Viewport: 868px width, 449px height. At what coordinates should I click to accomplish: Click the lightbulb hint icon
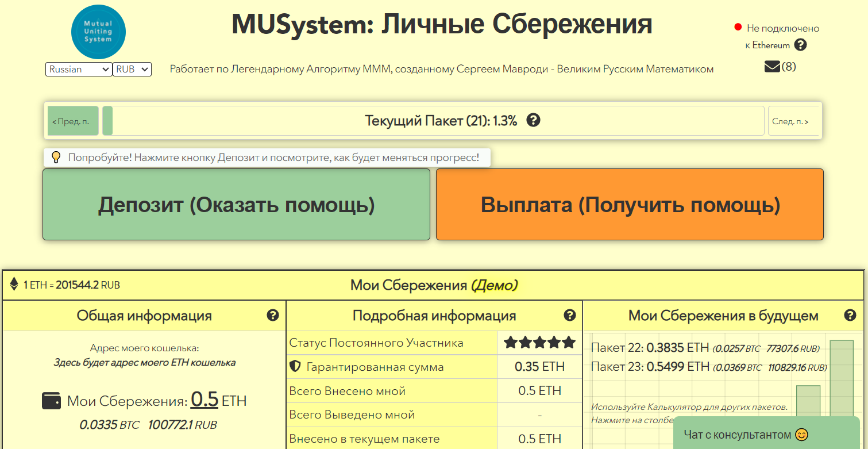coord(56,157)
